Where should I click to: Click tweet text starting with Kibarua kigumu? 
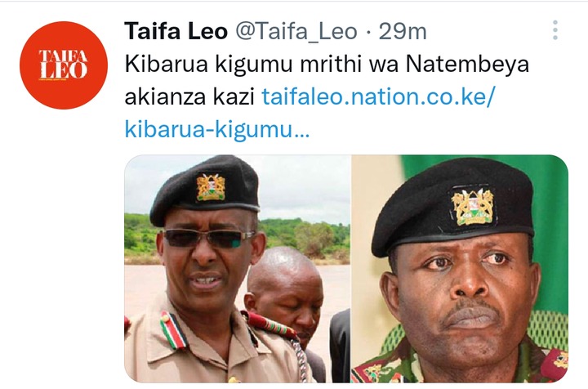[327, 80]
